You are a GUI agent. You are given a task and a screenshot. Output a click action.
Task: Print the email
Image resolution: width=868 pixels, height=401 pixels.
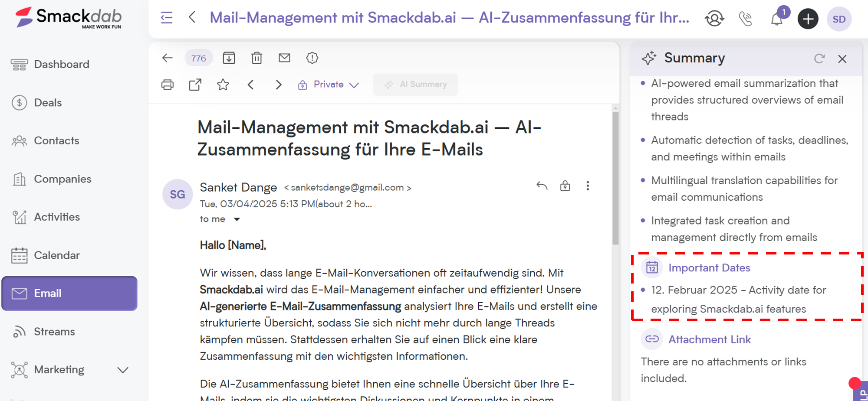168,85
